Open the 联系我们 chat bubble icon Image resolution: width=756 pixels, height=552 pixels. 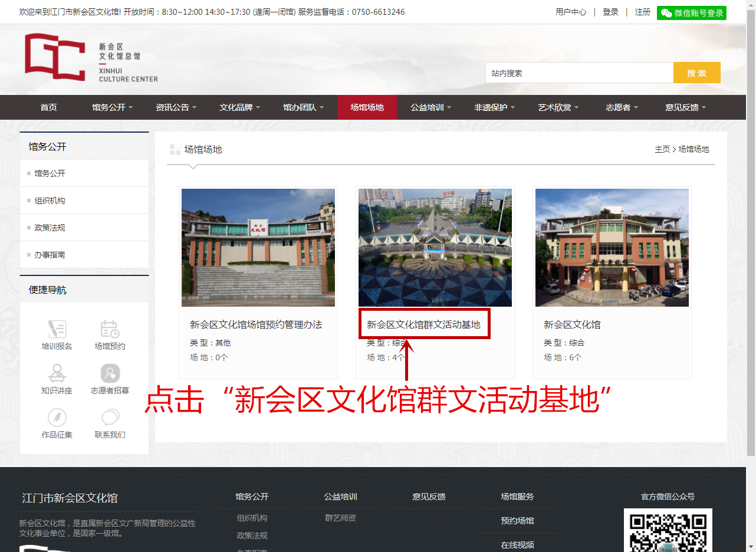click(110, 418)
